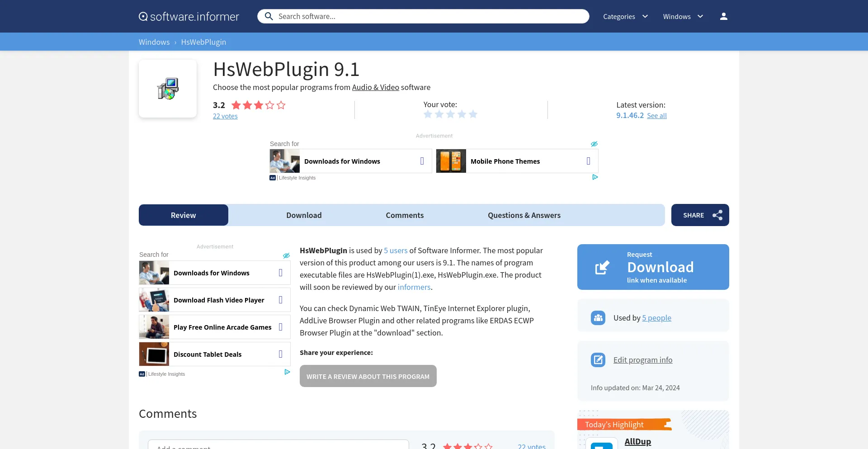Open the 5 users link in description
Screen dimensions: 868x449
pyautogui.click(x=396, y=250)
